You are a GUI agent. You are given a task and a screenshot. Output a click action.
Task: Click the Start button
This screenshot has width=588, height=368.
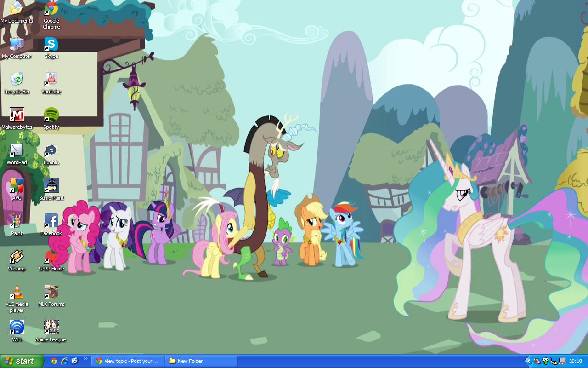[22, 361]
